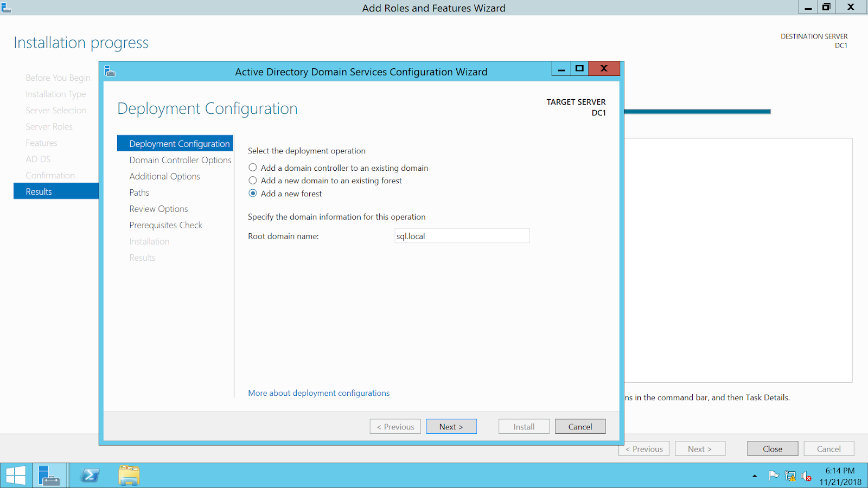
Task: Select the Add a new forest option
Action: point(253,193)
